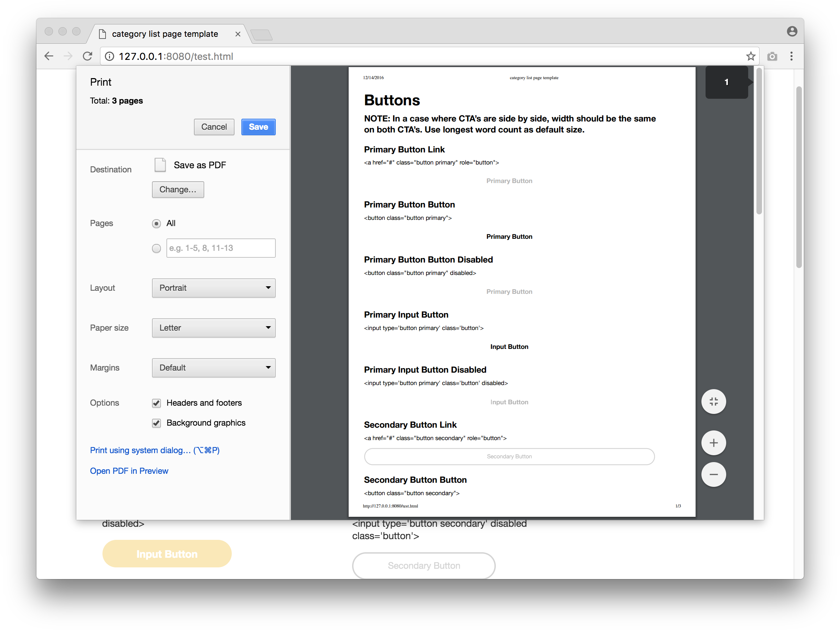Click the fit-to-page preview icon

[x=713, y=402]
